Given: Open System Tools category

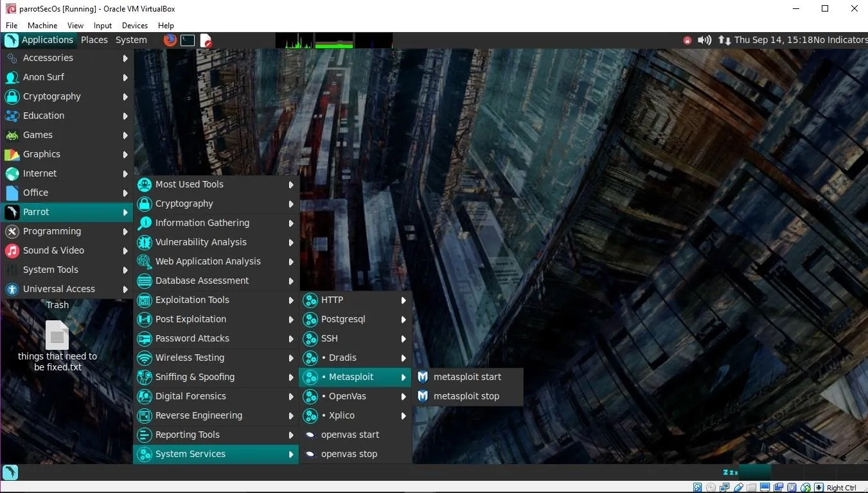Looking at the screenshot, I should coord(67,270).
